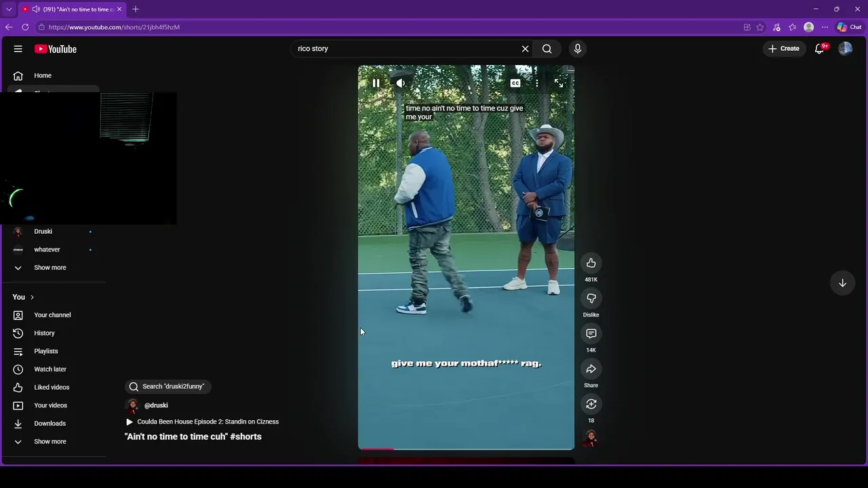
Task: Open the comments panel icon
Action: [x=591, y=333]
